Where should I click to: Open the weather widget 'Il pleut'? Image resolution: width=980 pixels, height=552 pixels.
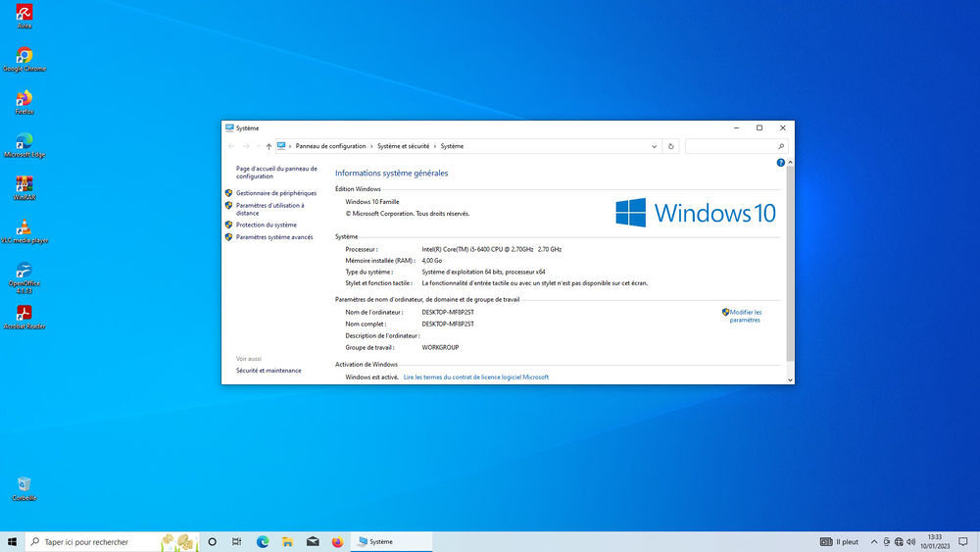[839, 542]
